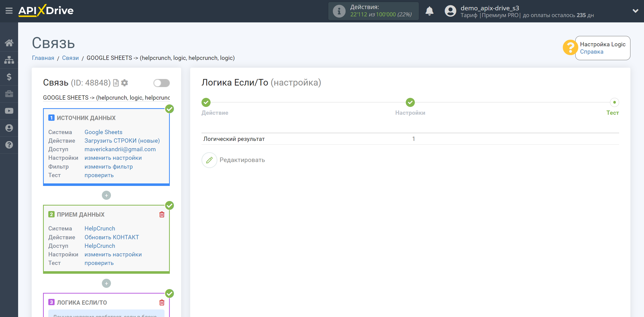This screenshot has width=644, height=317.
Task: Click Главная breadcrumb navigation link
Action: point(43,57)
